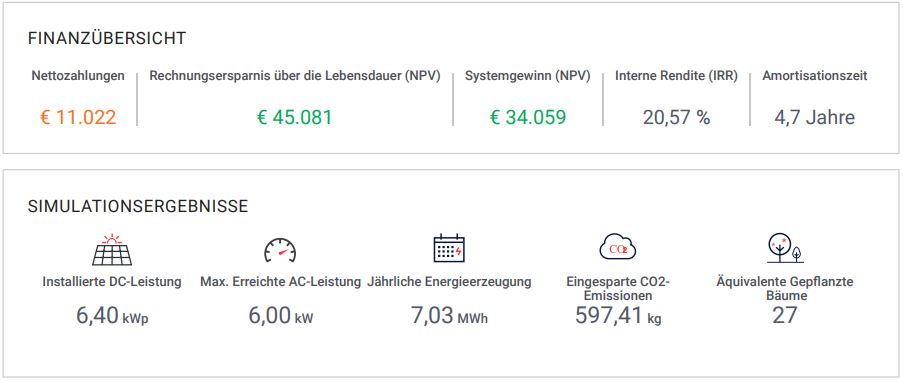Image resolution: width=903 pixels, height=382 pixels.
Task: Click the Äquivalente Gepflanzte Bäume label
Action: click(785, 289)
